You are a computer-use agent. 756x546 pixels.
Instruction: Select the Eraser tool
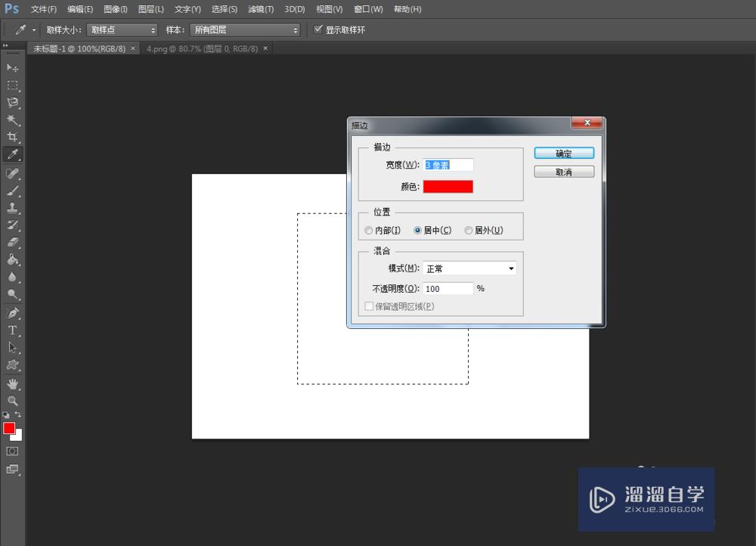click(13, 243)
